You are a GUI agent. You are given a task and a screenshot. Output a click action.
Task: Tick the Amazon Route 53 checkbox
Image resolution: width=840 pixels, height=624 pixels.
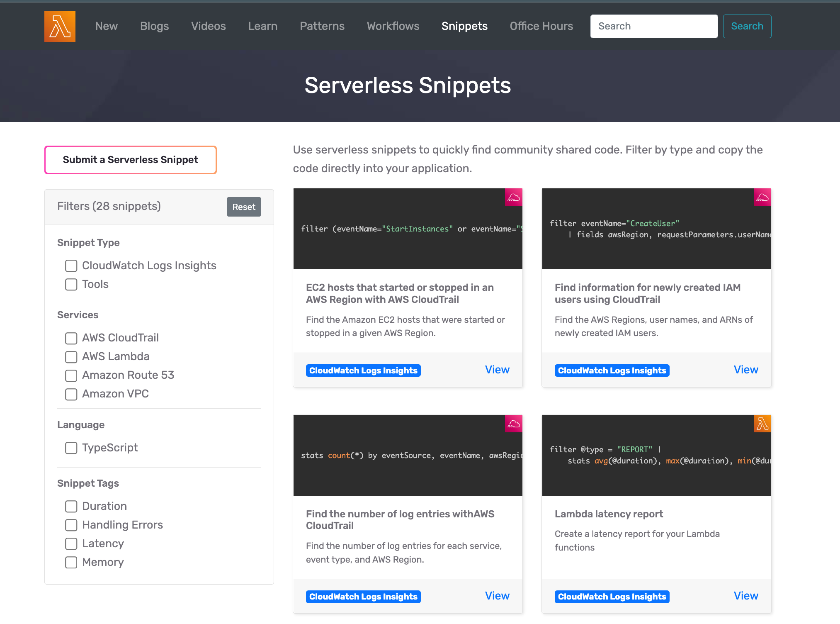point(71,375)
